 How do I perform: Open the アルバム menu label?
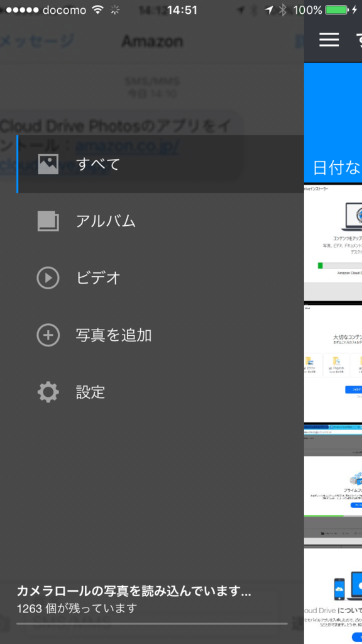106,221
